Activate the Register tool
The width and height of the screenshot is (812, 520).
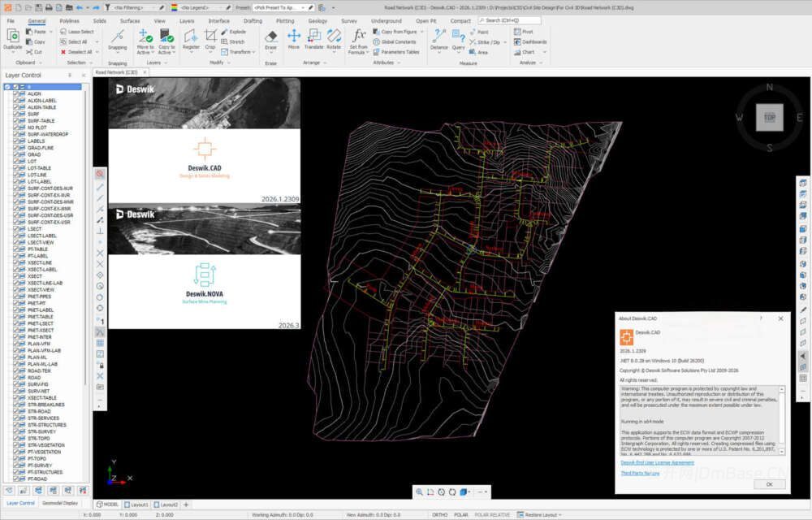point(191,40)
